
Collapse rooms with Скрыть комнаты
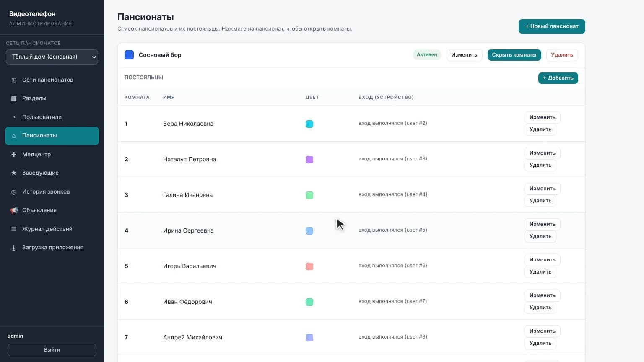[514, 55]
